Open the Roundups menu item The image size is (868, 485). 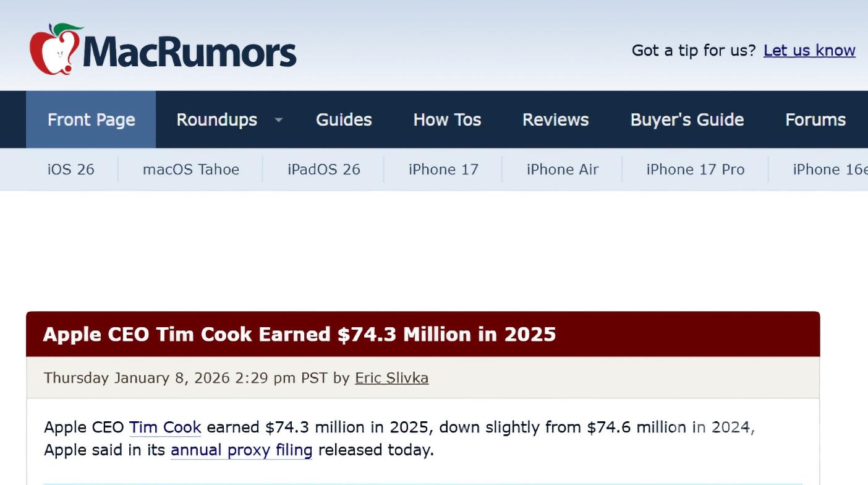click(x=216, y=120)
